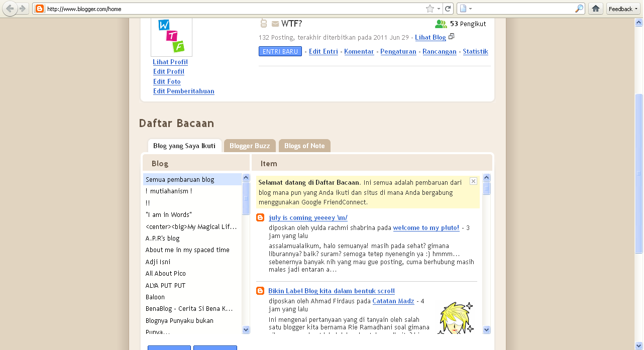Switch to the Blogs of Note tab
The width and height of the screenshot is (644, 350).
point(304,146)
